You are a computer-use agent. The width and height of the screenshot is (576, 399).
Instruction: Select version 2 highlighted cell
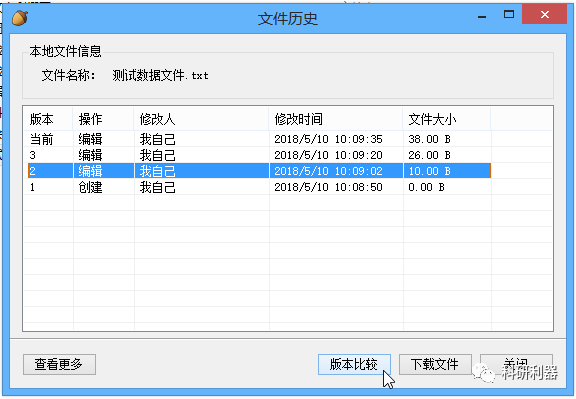tap(33, 171)
